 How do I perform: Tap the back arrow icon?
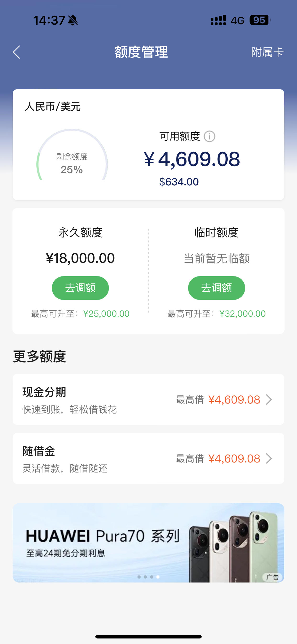click(x=16, y=52)
